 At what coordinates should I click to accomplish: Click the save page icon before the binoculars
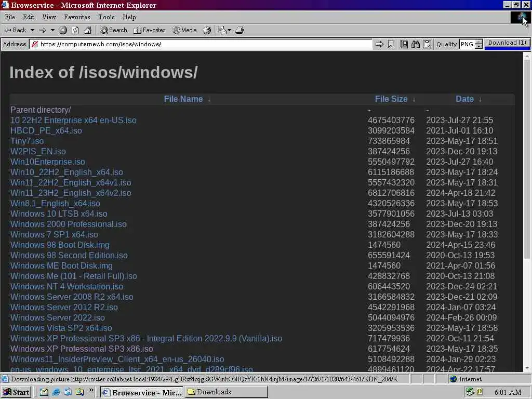click(404, 44)
